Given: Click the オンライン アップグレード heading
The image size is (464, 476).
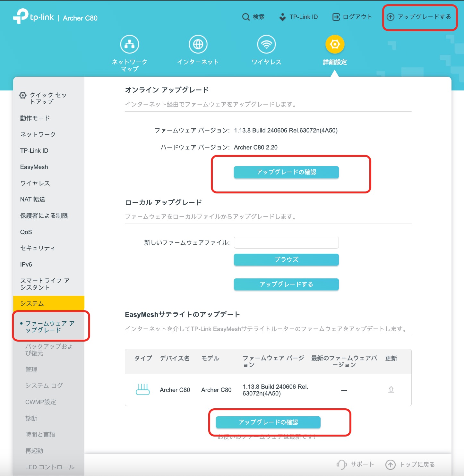Looking at the screenshot, I should click(x=167, y=90).
